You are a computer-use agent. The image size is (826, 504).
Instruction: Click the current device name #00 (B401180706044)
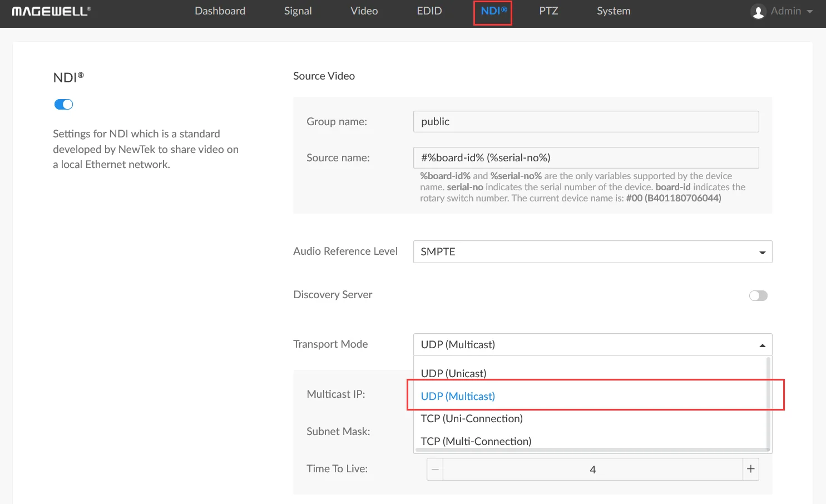point(674,198)
